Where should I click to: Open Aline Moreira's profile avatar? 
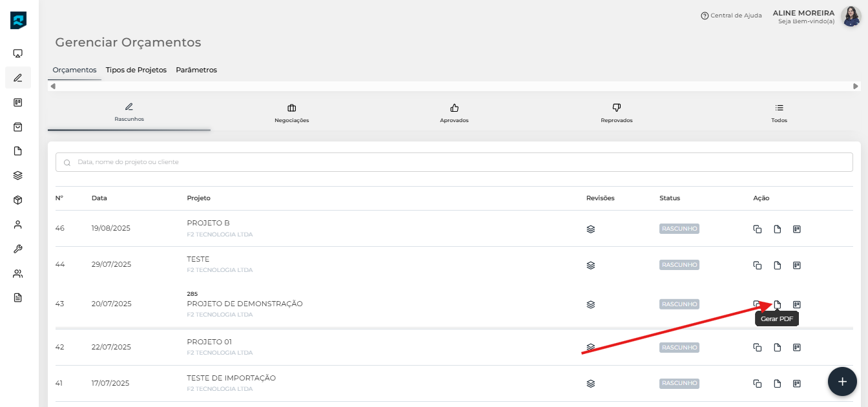point(851,16)
